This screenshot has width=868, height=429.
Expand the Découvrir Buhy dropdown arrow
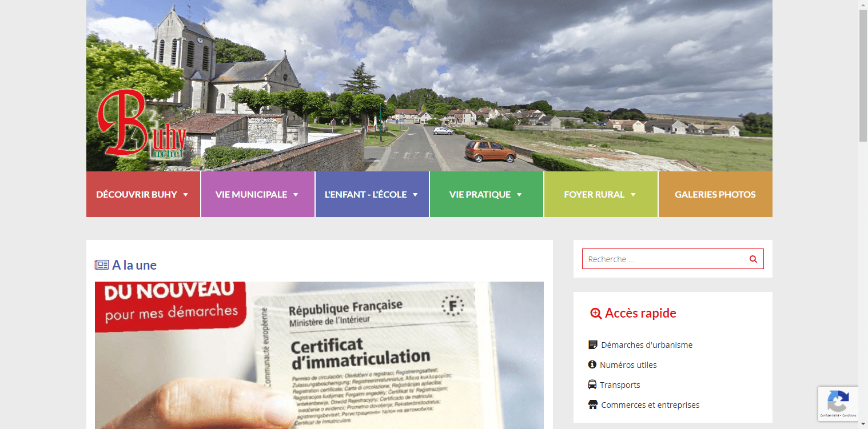(185, 195)
